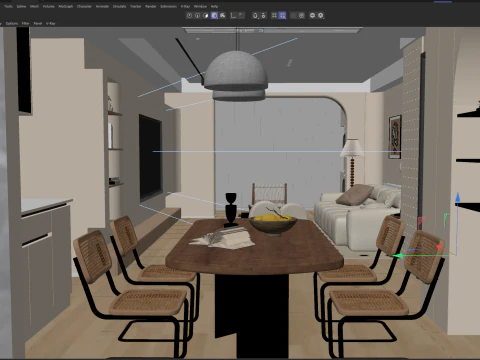Click the icon right of highlighted sphere icon
Screen dimensions: 480x360
[x=223, y=15]
